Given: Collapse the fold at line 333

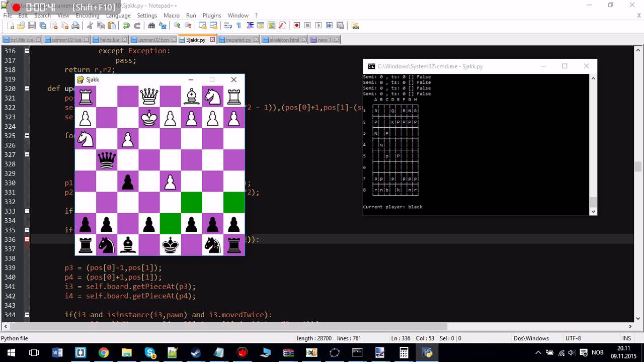Looking at the screenshot, I should (x=27, y=211).
